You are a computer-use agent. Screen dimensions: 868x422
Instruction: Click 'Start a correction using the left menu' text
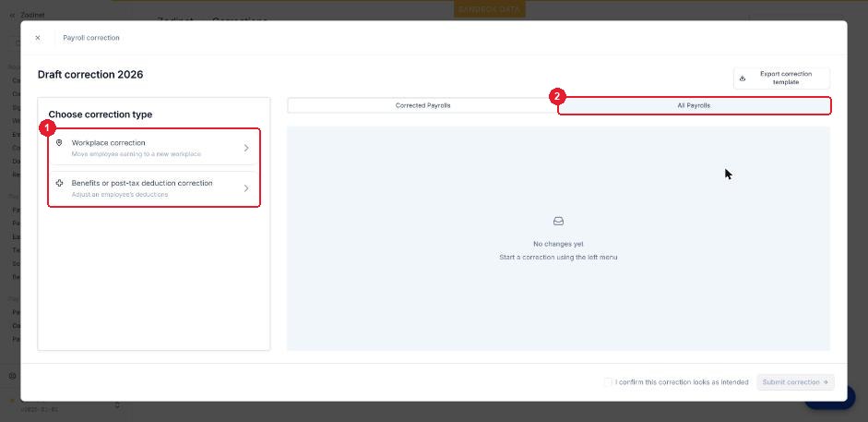point(558,257)
